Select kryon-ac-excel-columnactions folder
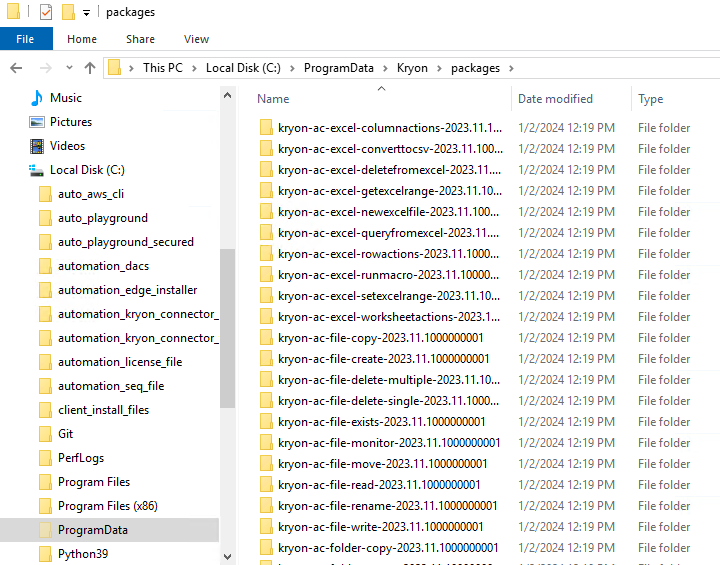The image size is (720, 565). [x=390, y=128]
